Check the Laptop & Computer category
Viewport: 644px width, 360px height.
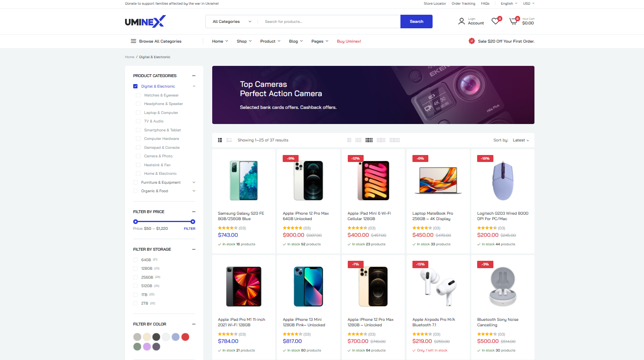(x=138, y=113)
